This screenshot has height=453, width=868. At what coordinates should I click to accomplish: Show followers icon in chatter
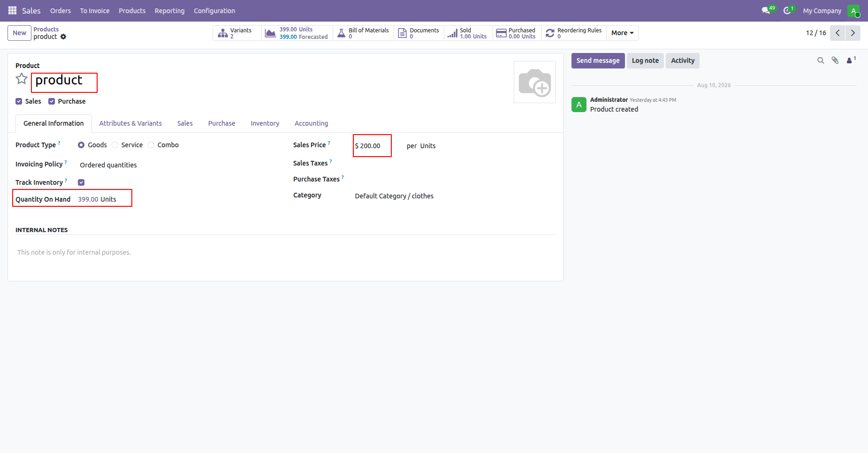[851, 60]
